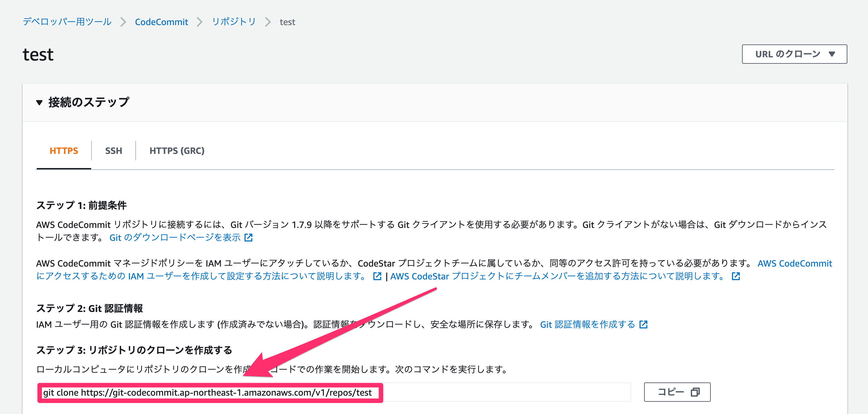Viewport: 868px width, 414px height.
Task: Open the Git 認証情報を作成する link
Action: (x=587, y=325)
